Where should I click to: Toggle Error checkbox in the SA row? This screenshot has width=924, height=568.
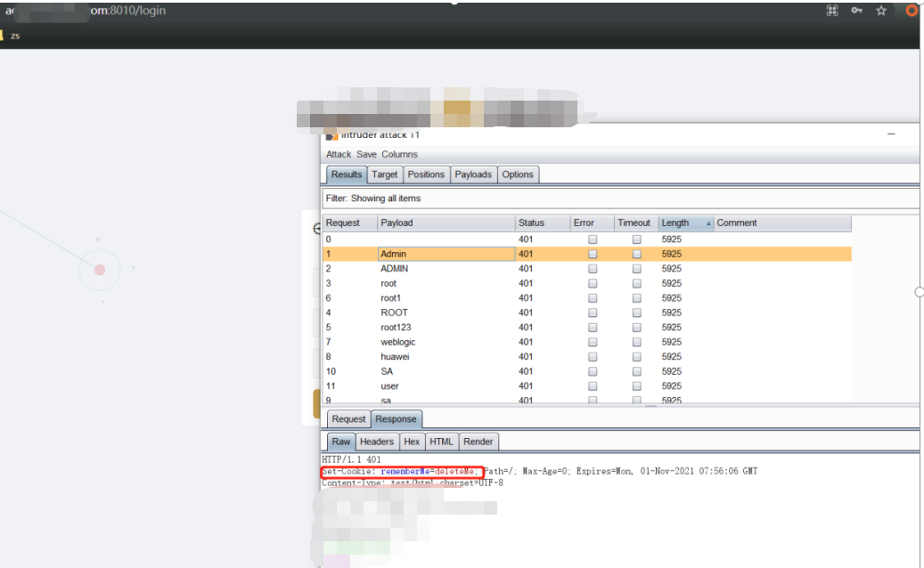[593, 372]
